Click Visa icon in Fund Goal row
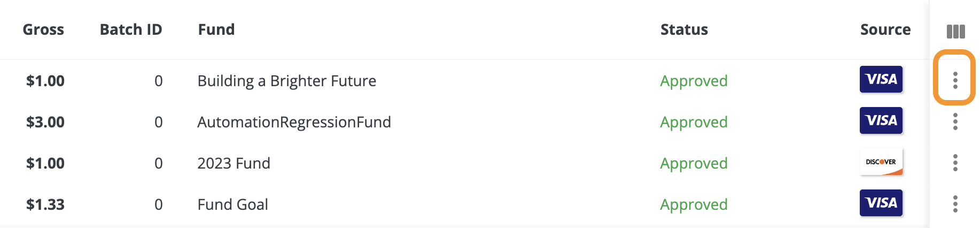The width and height of the screenshot is (980, 228). coord(881,203)
